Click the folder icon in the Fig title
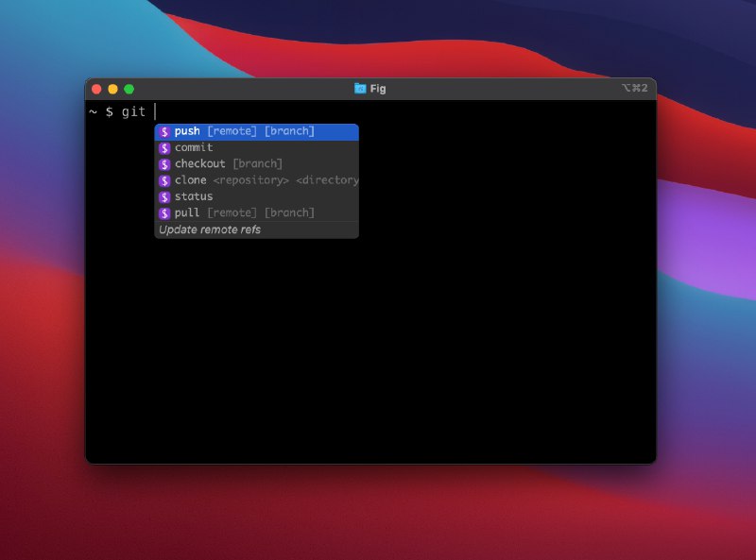756x560 pixels. coord(360,88)
